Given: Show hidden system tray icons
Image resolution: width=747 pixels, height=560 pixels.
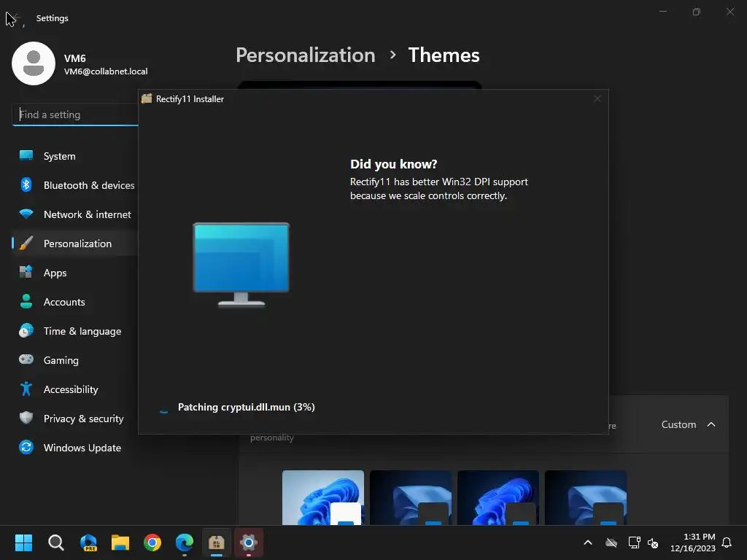Looking at the screenshot, I should pos(588,542).
